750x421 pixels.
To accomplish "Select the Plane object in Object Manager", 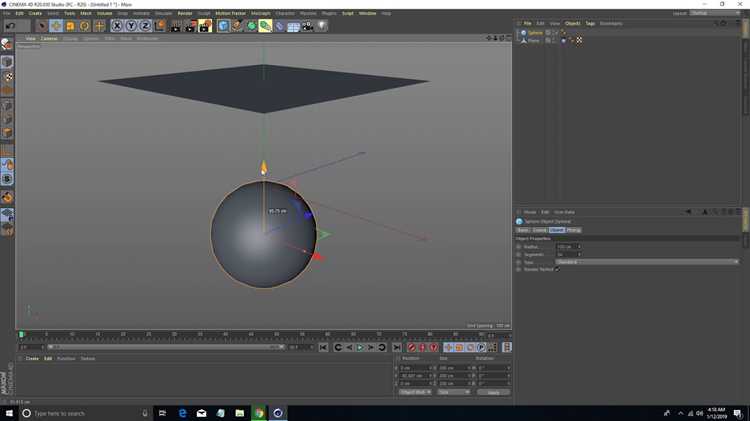I will pos(534,40).
